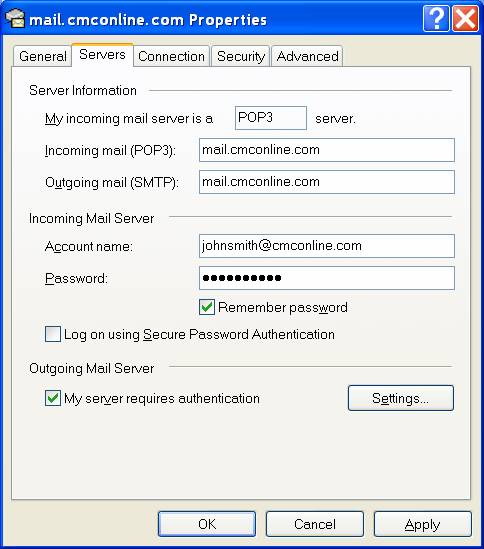Go to the Security tab
The image size is (484, 549).
coord(241,56)
